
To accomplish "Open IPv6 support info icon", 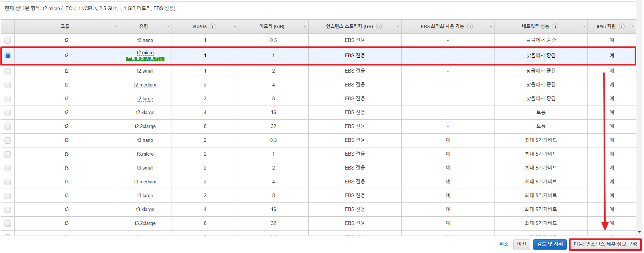I will point(622,27).
